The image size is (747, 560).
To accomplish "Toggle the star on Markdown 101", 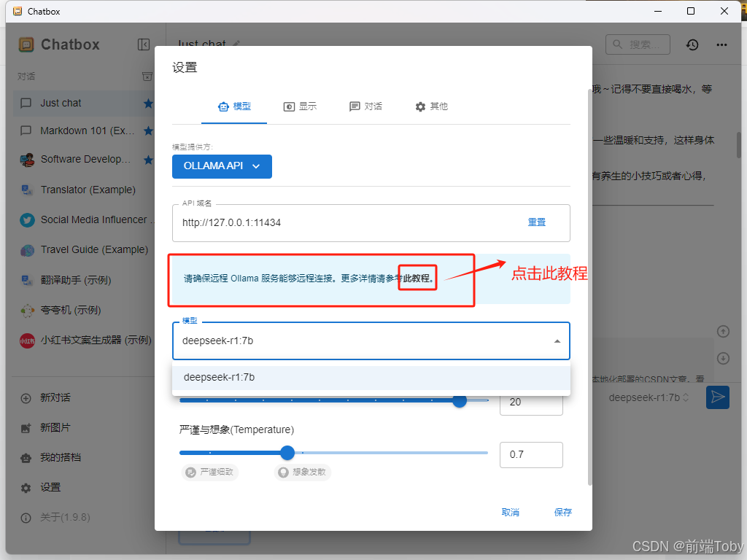I will pyautogui.click(x=148, y=131).
